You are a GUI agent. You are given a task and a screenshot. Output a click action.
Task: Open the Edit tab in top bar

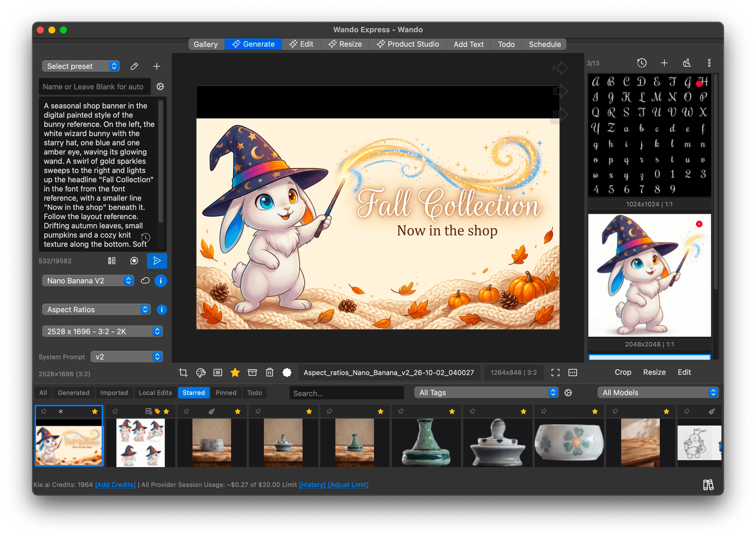301,44
